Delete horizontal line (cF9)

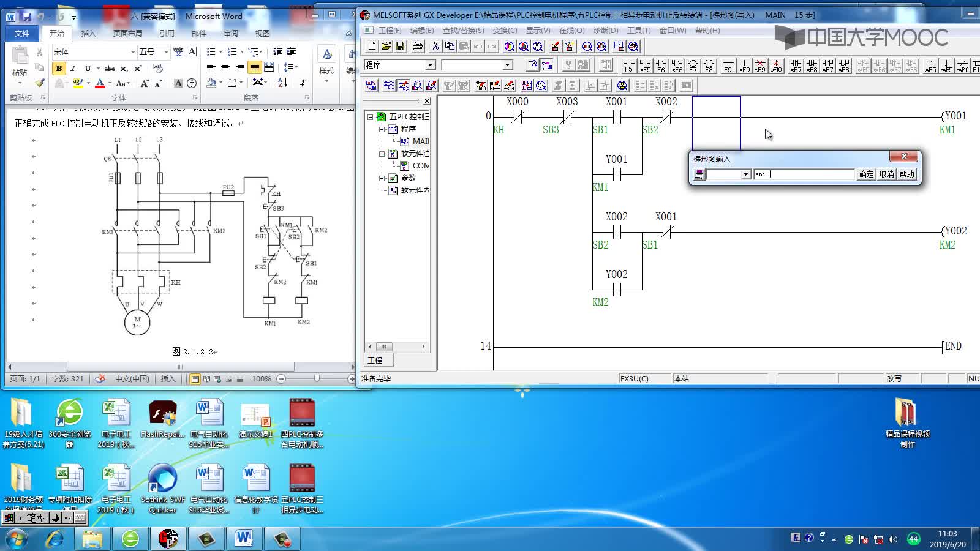pyautogui.click(x=759, y=66)
